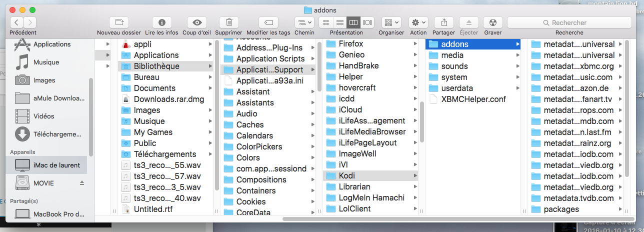Eject the MOVIE disk in sidebar

coord(82,183)
